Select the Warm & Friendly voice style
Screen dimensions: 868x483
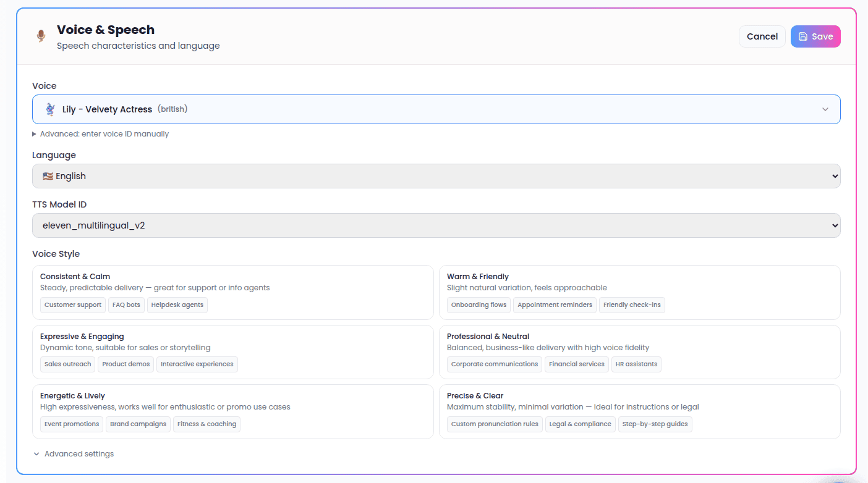click(x=639, y=292)
